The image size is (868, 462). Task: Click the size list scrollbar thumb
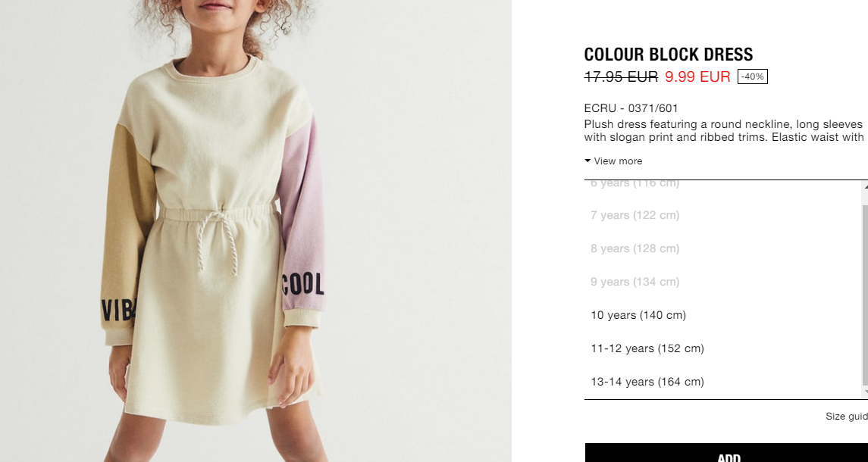(x=865, y=295)
